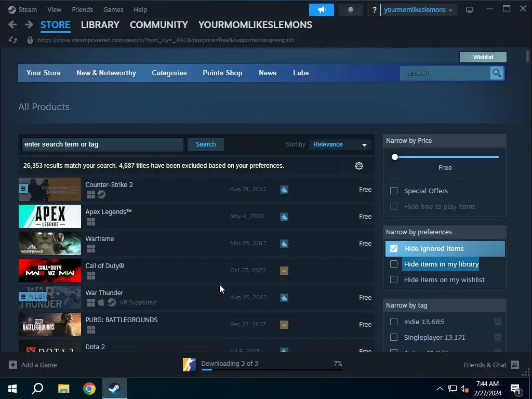Click the store search magnifier icon
The height and width of the screenshot is (399, 532).
(497, 73)
